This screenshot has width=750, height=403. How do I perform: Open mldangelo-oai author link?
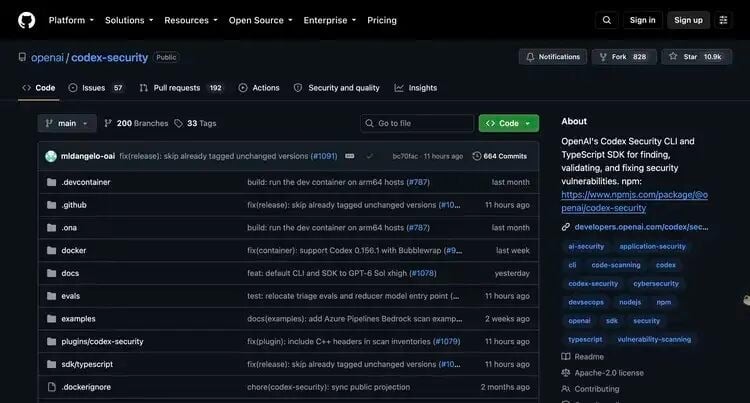click(x=88, y=156)
